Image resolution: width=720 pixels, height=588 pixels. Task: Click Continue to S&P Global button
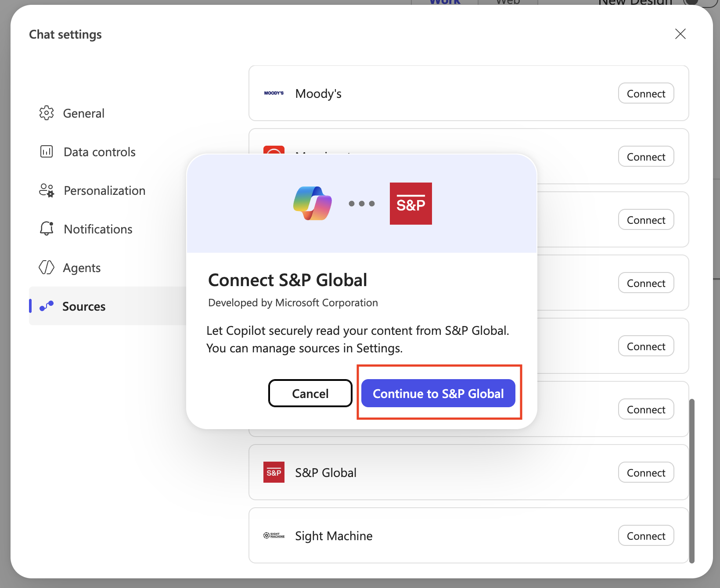click(438, 393)
